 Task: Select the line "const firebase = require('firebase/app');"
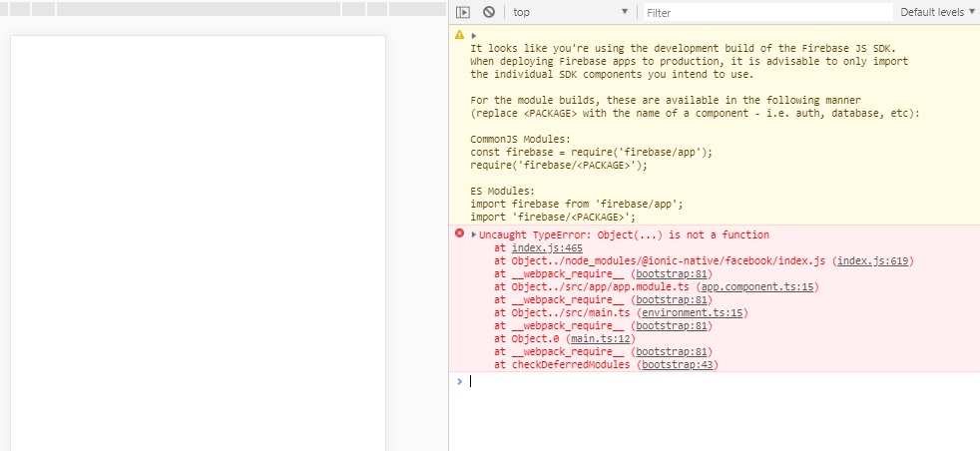591,153
